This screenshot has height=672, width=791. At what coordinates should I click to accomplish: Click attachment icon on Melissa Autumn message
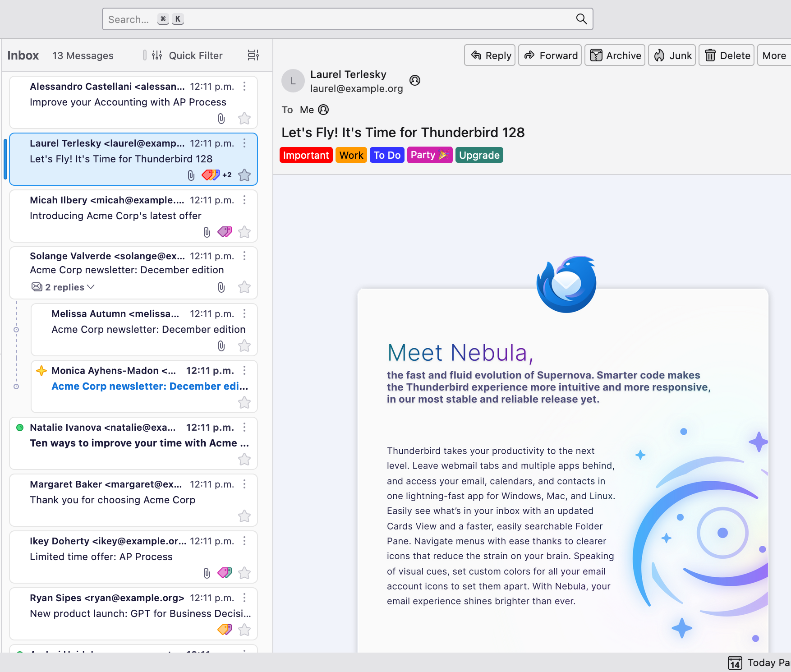[221, 346]
